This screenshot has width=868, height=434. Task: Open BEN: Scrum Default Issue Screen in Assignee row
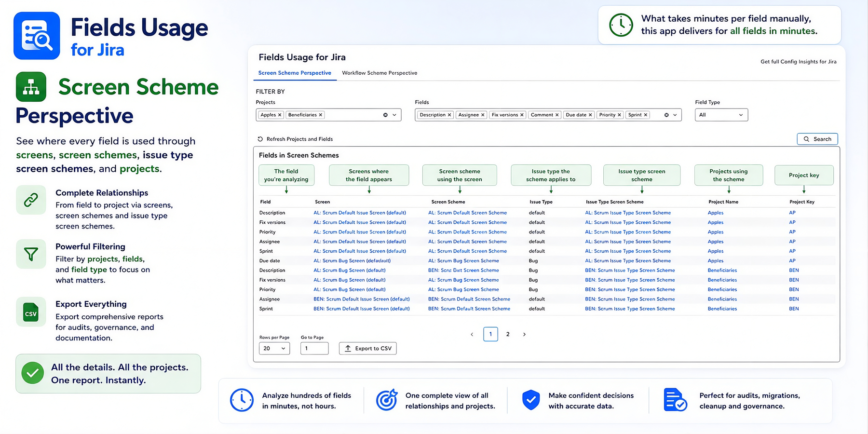[362, 299]
